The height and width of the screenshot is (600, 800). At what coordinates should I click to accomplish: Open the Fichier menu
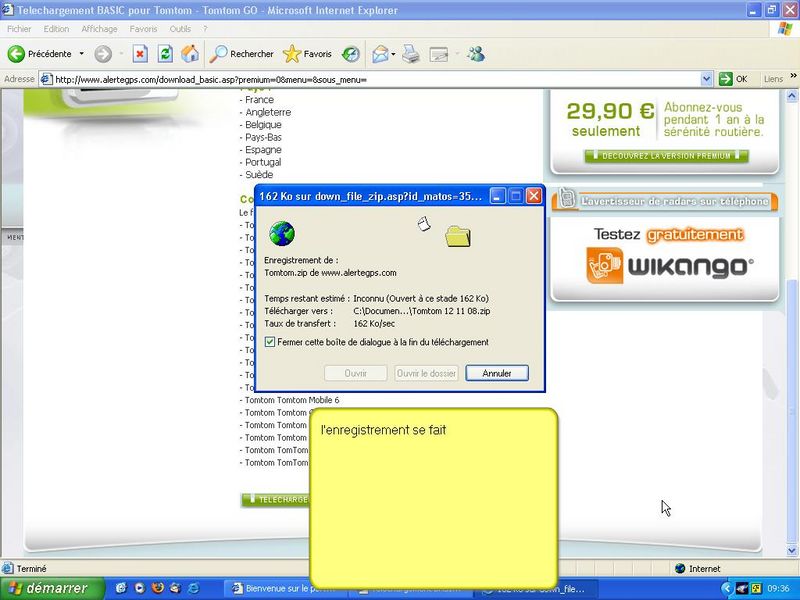click(x=19, y=29)
